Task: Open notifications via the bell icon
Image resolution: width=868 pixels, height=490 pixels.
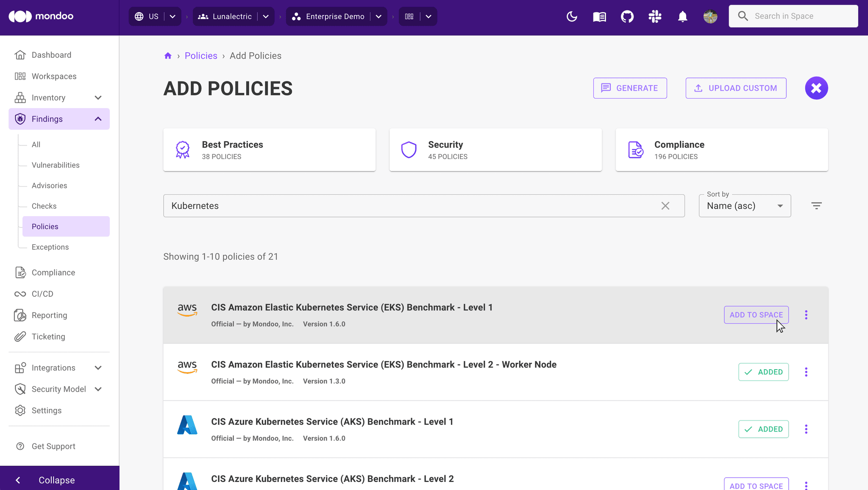Action: coord(682,17)
